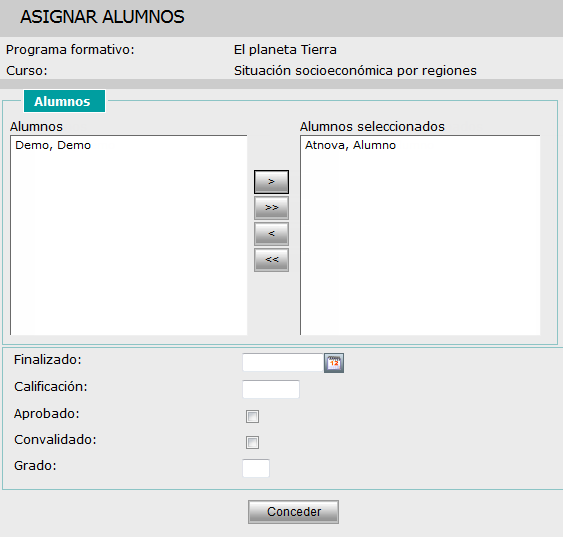Select the Alumnos tab
Viewport: 563px width, 537px height.
click(x=65, y=101)
